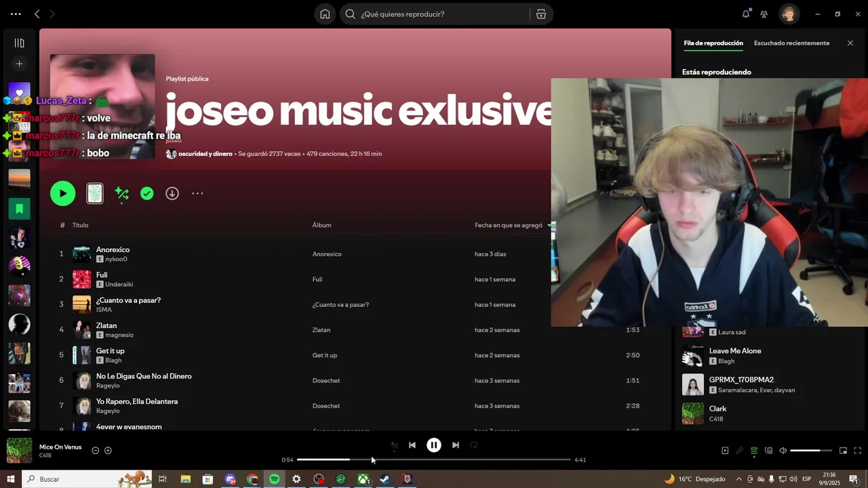This screenshot has width=868, height=488.
Task: Create a playlist with the sidebar plus
Action: 19,64
